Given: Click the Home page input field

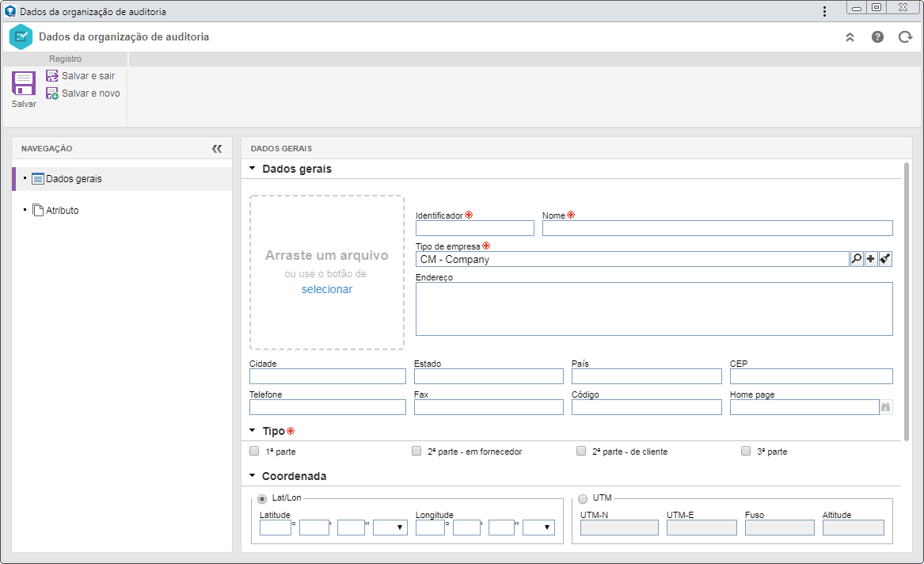Looking at the screenshot, I should coord(805,406).
